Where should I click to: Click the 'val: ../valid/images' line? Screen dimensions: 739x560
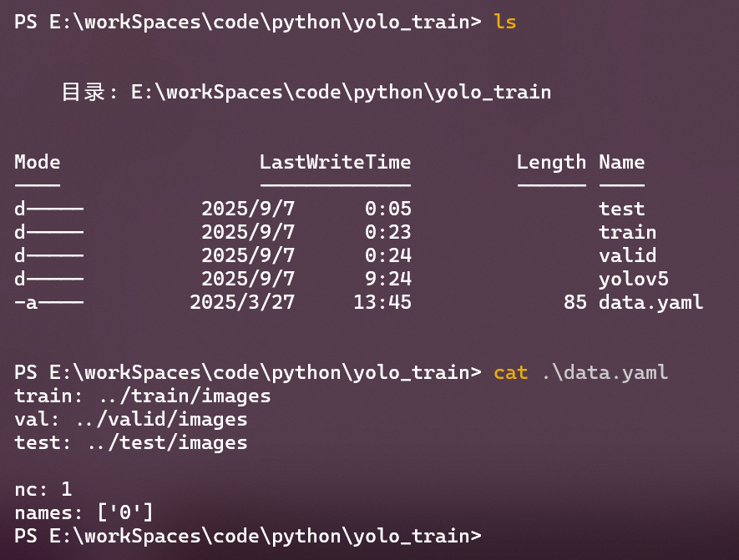point(131,419)
